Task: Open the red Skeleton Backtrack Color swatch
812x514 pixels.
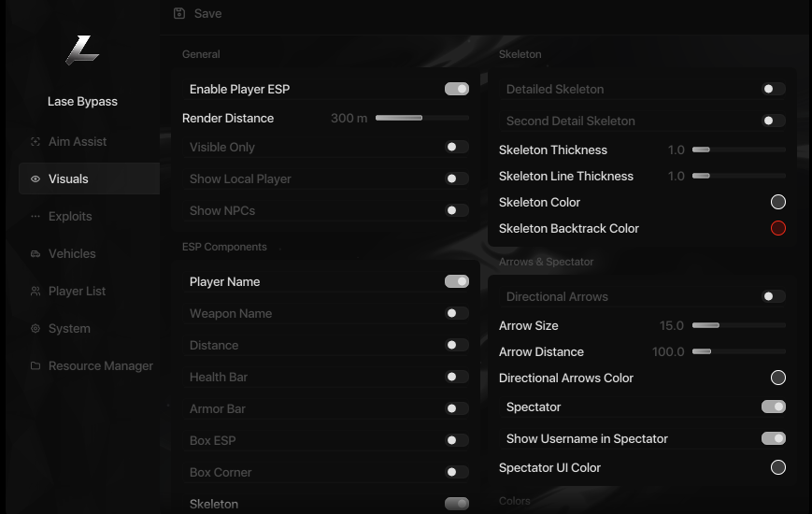Action: (777, 228)
